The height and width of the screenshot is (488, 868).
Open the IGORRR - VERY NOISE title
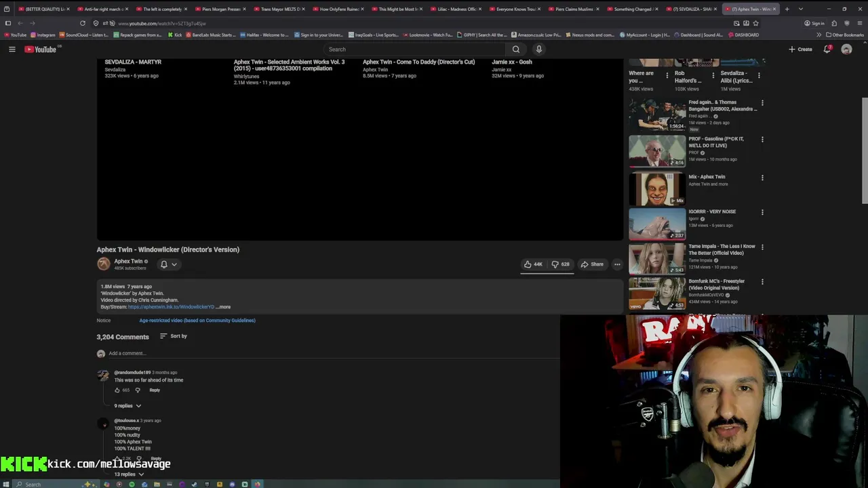click(712, 211)
